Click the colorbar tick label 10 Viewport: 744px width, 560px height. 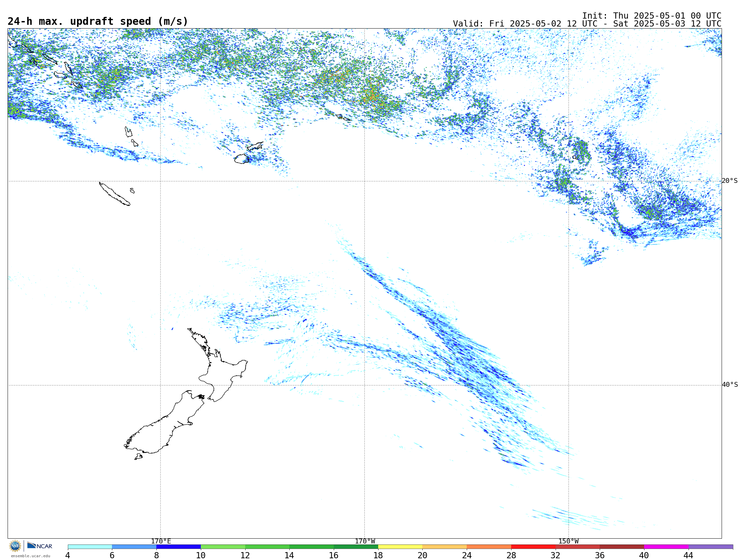[200, 556]
